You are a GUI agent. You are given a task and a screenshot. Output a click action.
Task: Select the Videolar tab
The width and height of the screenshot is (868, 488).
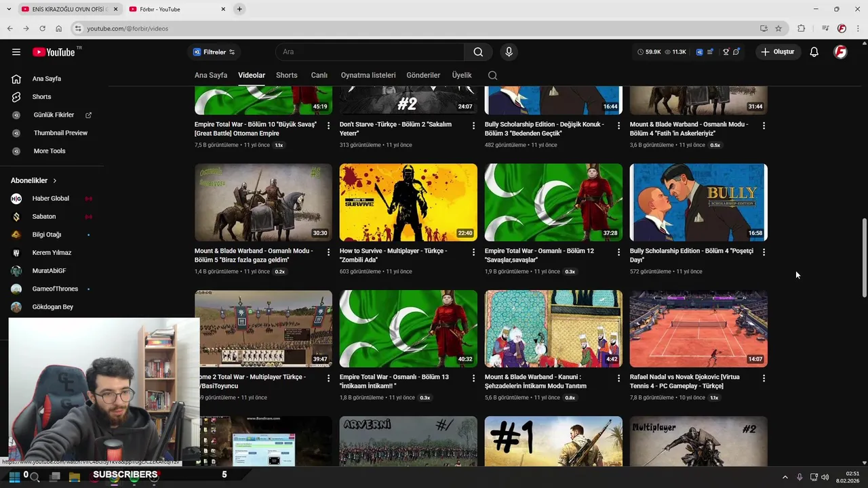tap(252, 75)
